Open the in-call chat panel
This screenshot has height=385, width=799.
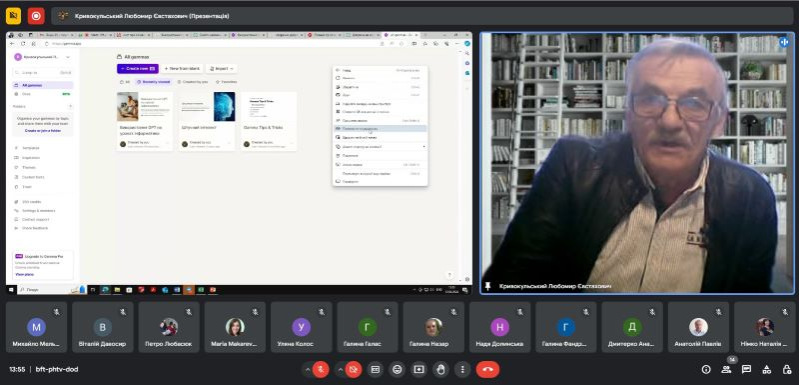(746, 369)
